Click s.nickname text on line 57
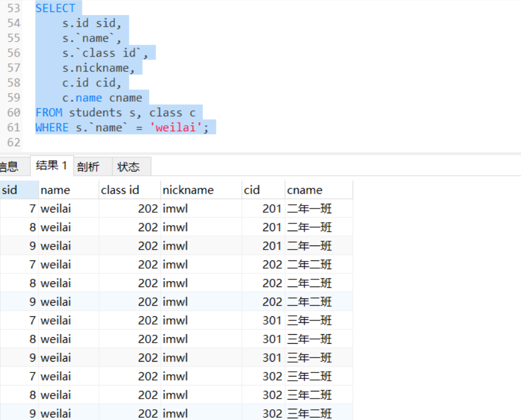This screenshot has width=521, height=420. point(98,68)
